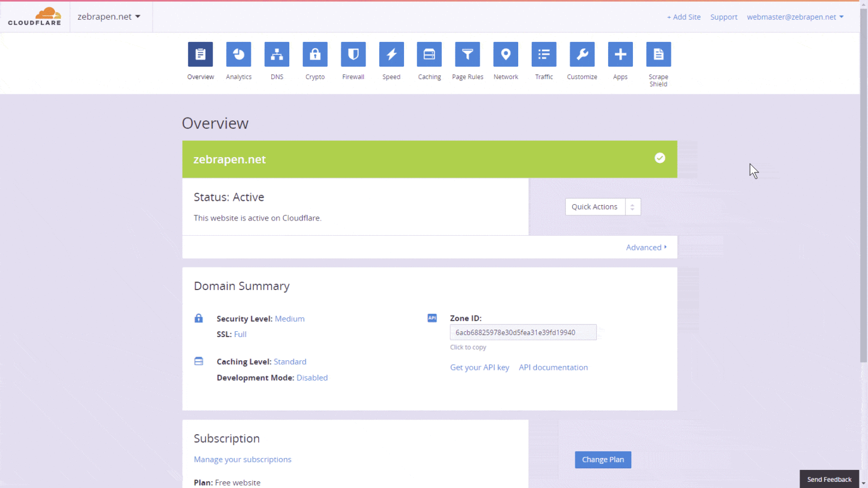Click the Scrape Shield icon
Viewport: 868px width, 488px height.
(x=658, y=54)
